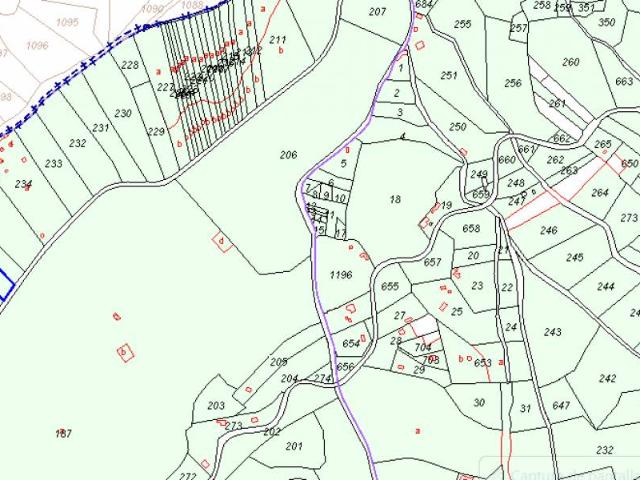640x480 pixels.
Task: Click the parcel numbered 256
Action: 513,83
